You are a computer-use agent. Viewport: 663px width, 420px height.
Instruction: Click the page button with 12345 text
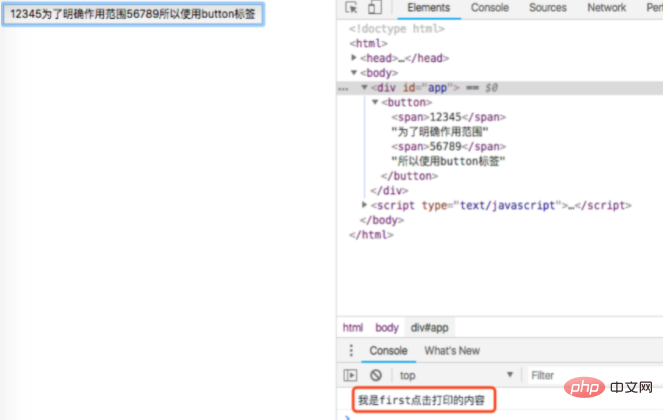[x=133, y=14]
